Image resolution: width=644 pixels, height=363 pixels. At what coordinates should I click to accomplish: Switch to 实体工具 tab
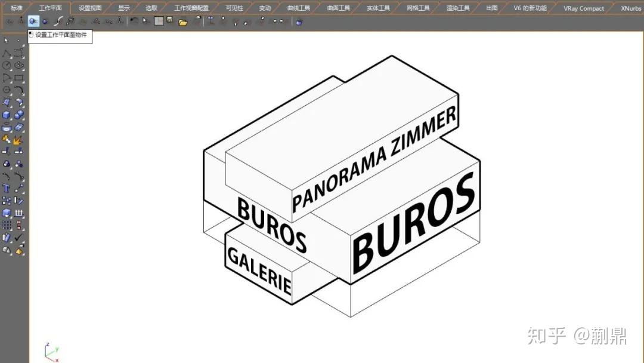(378, 8)
